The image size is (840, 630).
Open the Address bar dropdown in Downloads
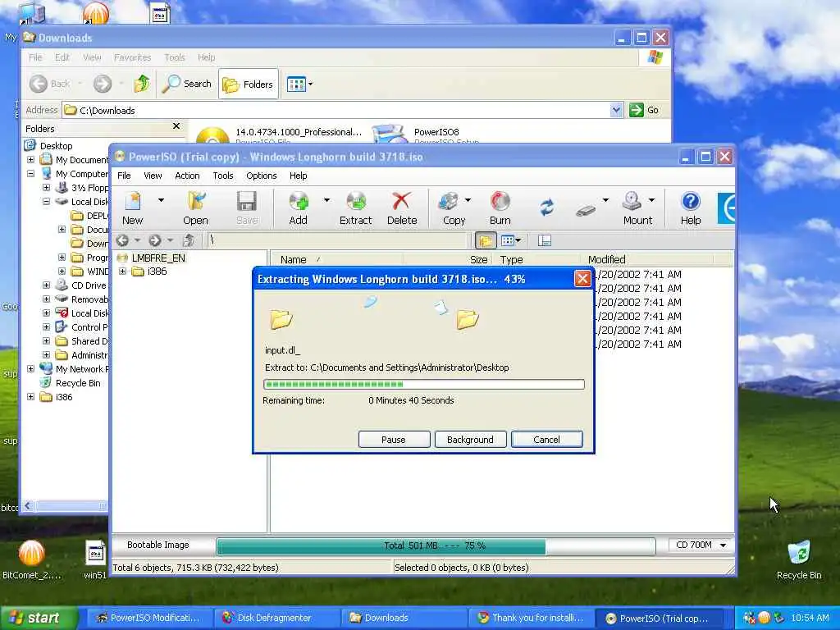coord(617,110)
